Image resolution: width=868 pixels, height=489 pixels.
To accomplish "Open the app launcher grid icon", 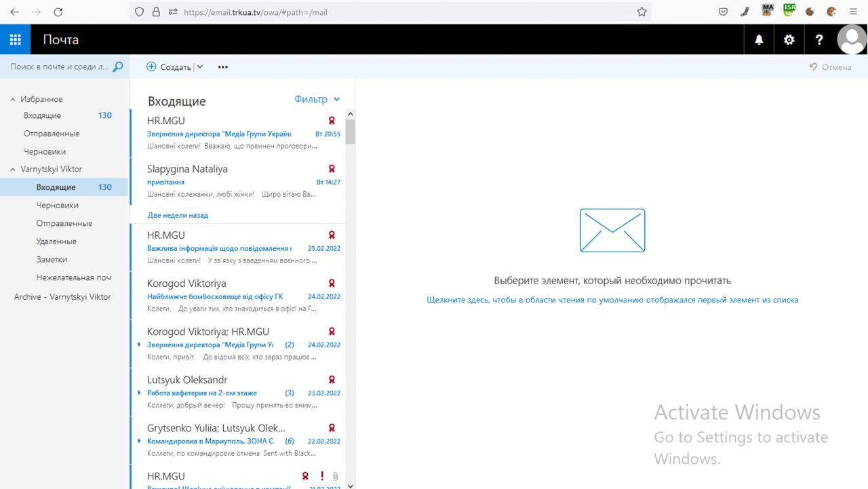I will pos(15,39).
